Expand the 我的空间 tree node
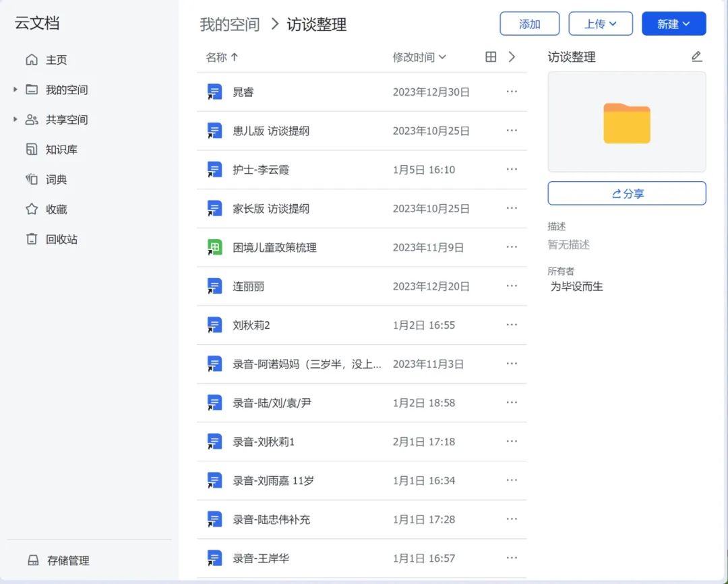This screenshot has height=584, width=728. [16, 90]
